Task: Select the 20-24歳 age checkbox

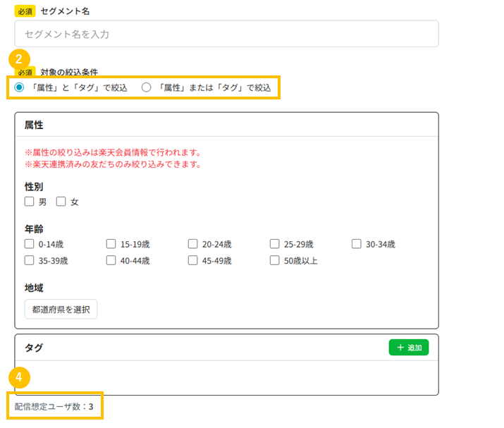Action: tap(193, 244)
